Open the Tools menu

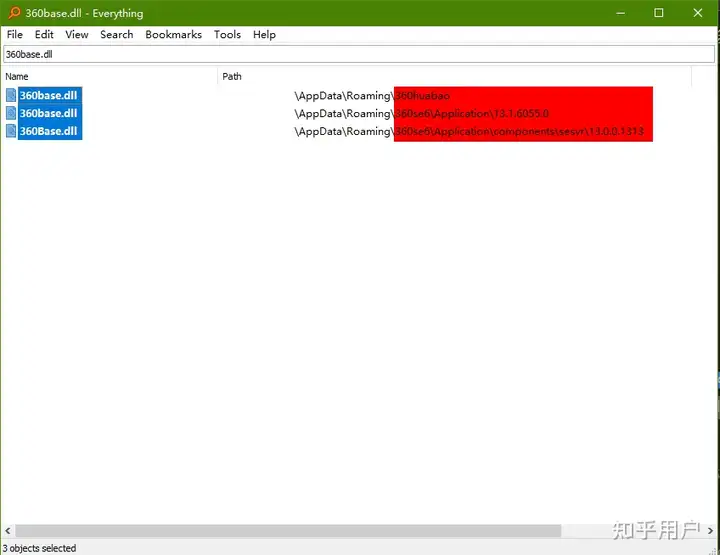click(x=227, y=34)
